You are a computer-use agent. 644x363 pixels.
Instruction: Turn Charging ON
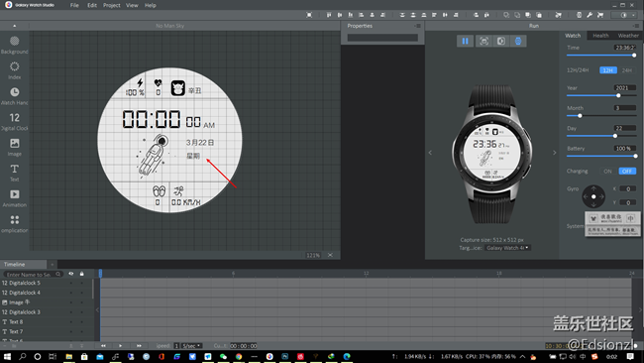tap(608, 171)
